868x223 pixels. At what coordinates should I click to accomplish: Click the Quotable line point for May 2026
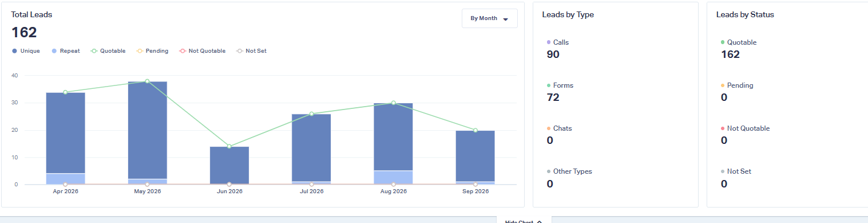(x=147, y=81)
